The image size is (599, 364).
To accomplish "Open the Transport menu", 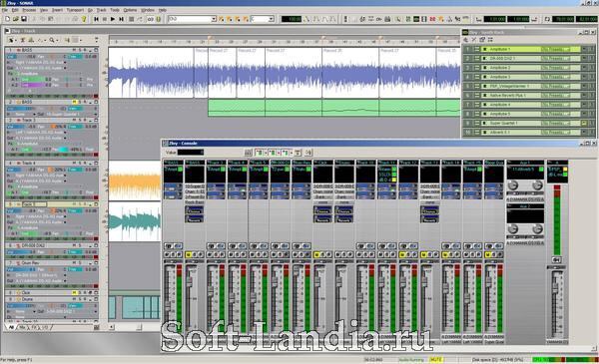I will click(x=75, y=10).
